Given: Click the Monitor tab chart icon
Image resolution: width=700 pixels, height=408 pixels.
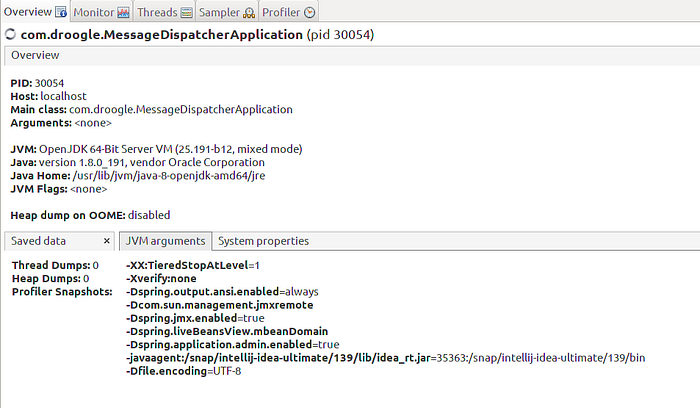Looking at the screenshot, I should [x=124, y=13].
